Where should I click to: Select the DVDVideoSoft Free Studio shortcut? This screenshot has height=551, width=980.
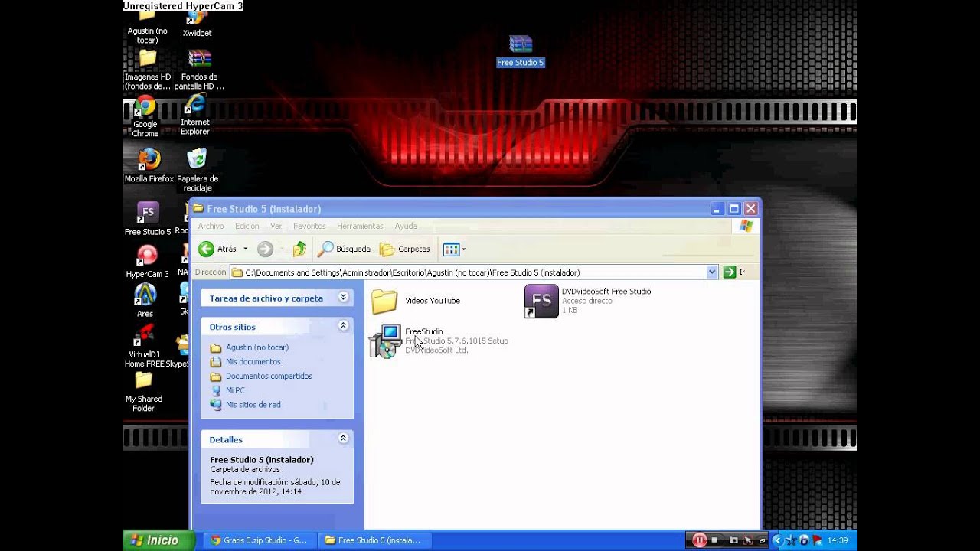point(588,301)
